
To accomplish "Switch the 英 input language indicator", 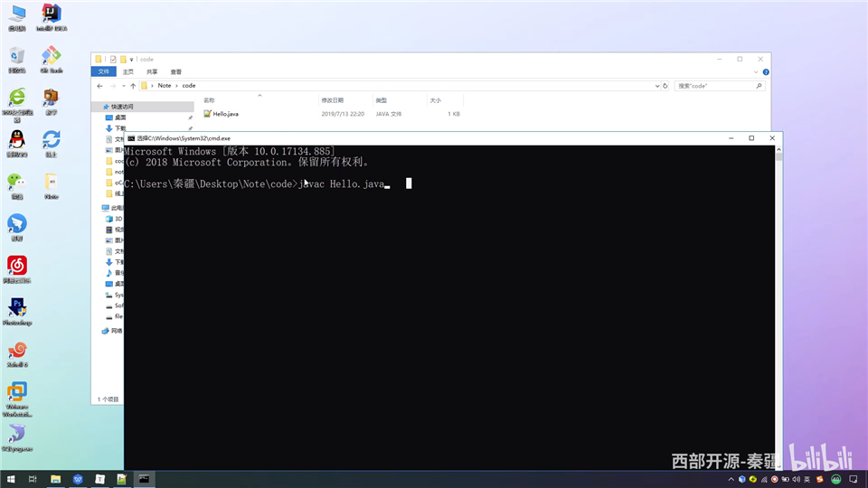I will pyautogui.click(x=807, y=479).
